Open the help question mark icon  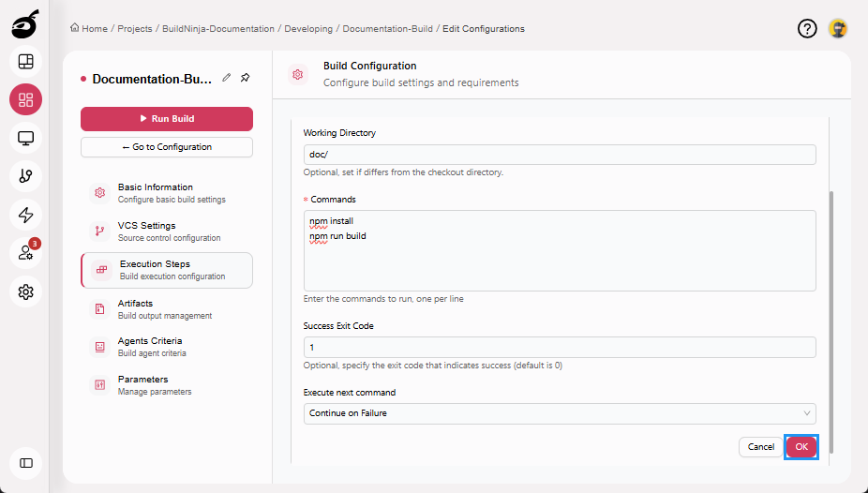(807, 28)
